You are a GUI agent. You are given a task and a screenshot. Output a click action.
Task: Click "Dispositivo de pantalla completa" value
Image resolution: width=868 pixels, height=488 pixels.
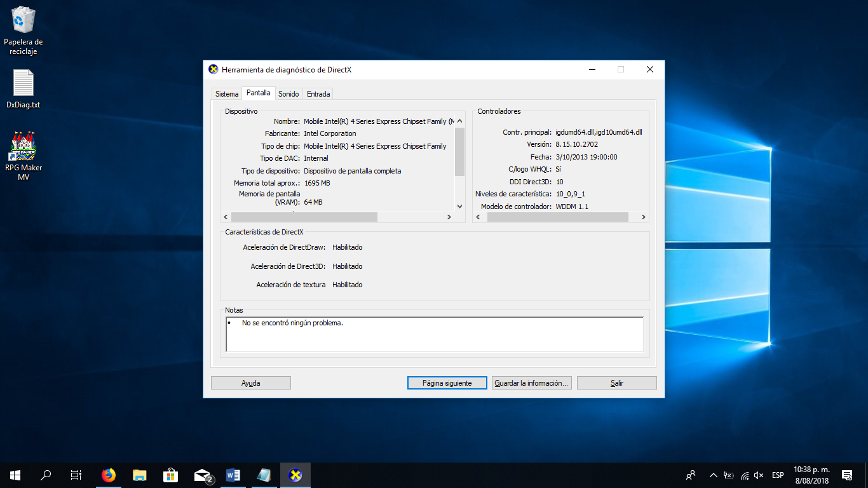pos(353,171)
